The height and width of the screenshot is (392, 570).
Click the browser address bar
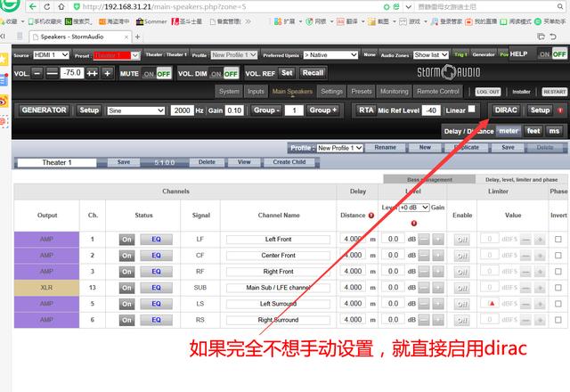click(x=227, y=6)
